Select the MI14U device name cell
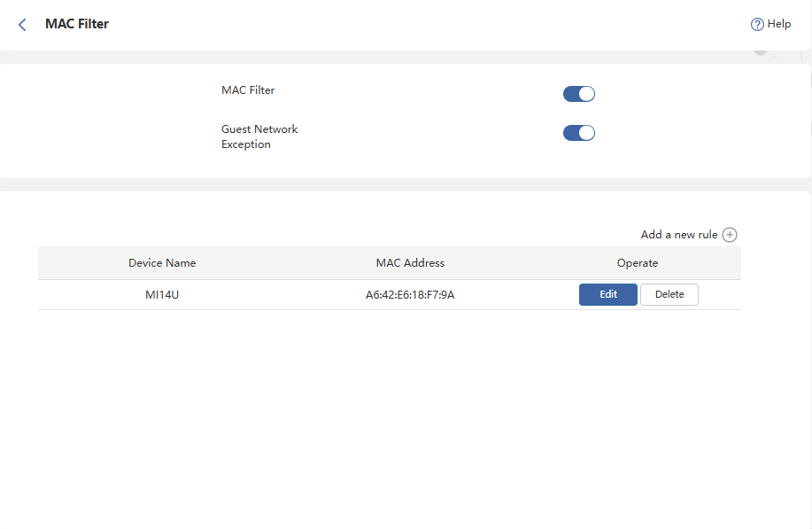Screen dimensions: 812x529 point(162,294)
